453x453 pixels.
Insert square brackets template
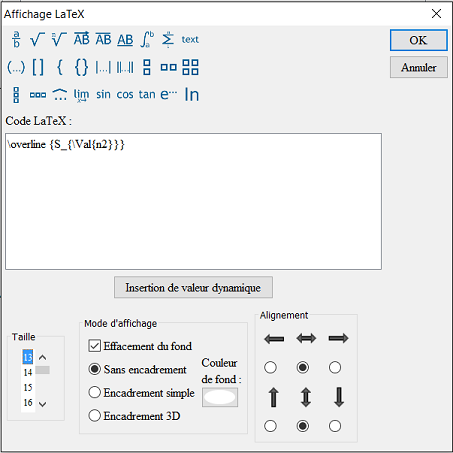38,67
